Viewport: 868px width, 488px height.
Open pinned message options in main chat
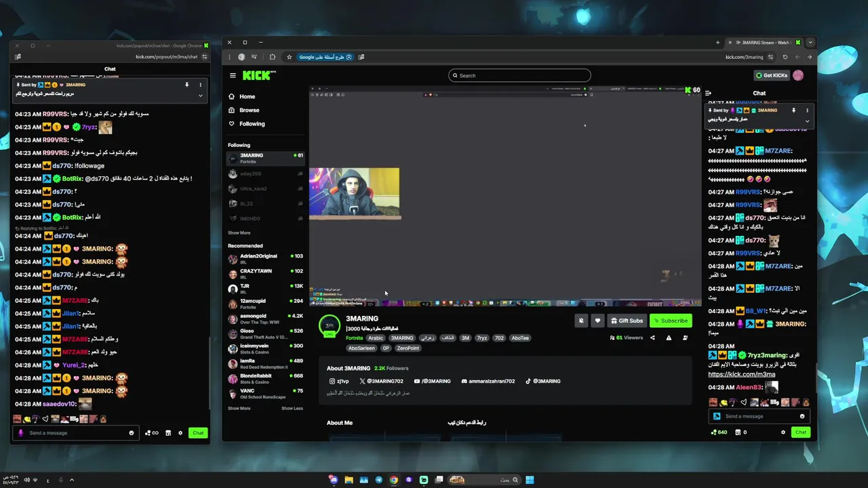point(807,110)
